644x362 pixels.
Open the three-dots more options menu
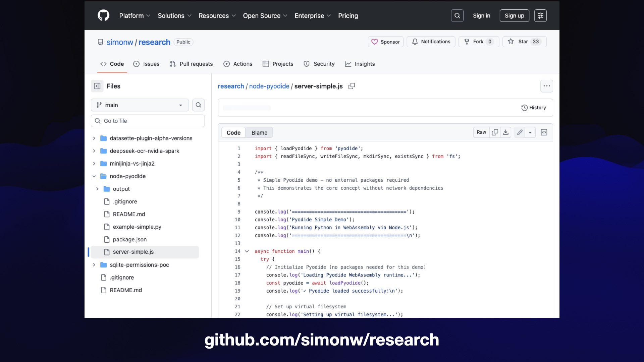coord(546,86)
